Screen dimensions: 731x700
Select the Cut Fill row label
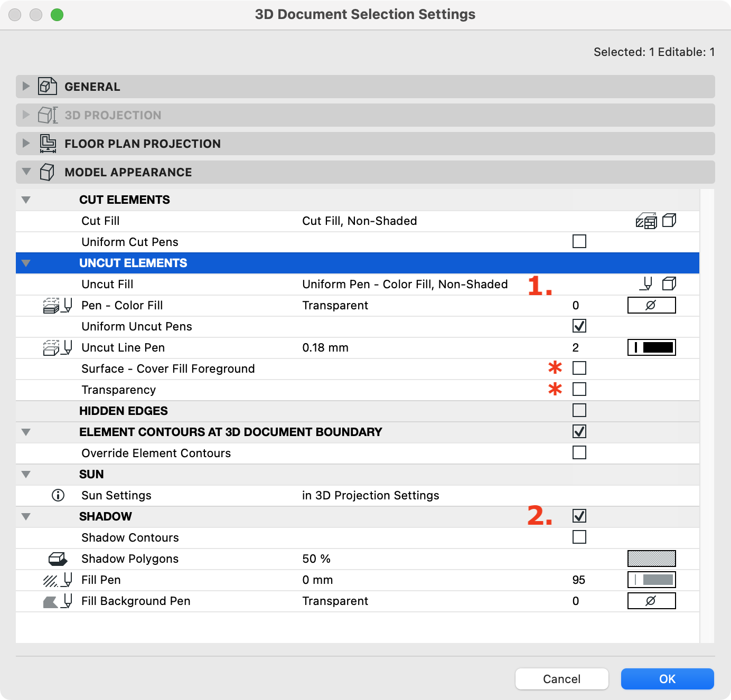pyautogui.click(x=100, y=221)
